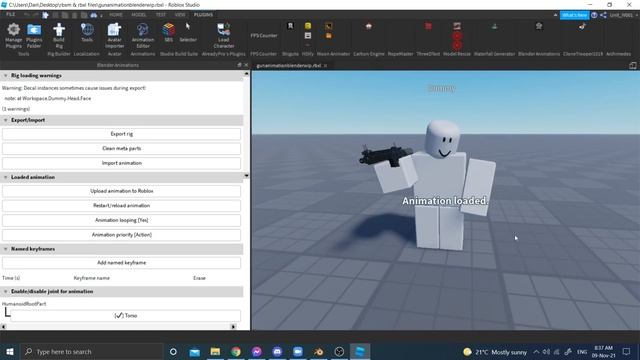
Task: Click the share icon in title area
Action: 603,15
